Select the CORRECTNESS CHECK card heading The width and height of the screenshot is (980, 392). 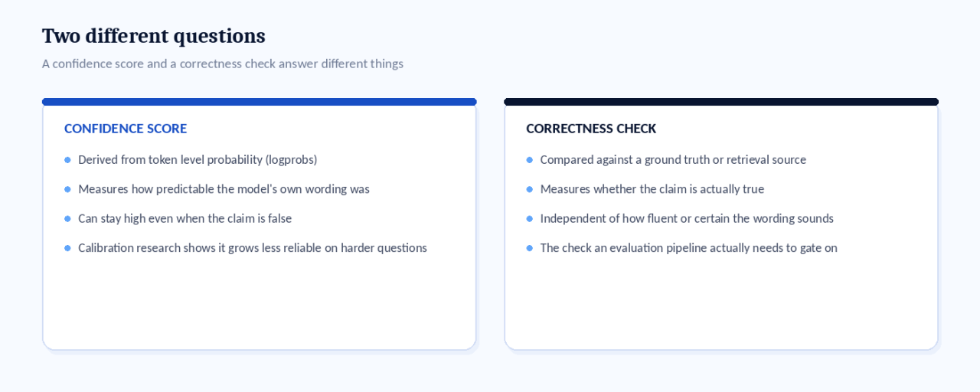pos(591,129)
